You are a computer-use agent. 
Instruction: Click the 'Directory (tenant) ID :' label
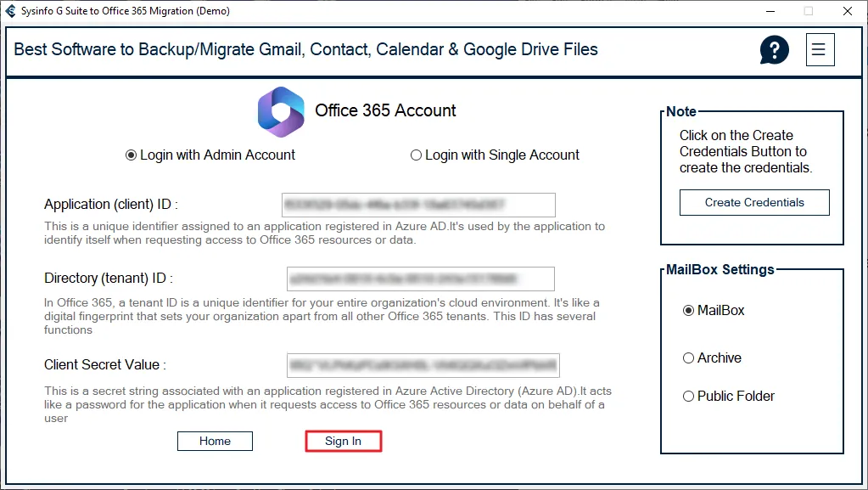click(x=109, y=279)
